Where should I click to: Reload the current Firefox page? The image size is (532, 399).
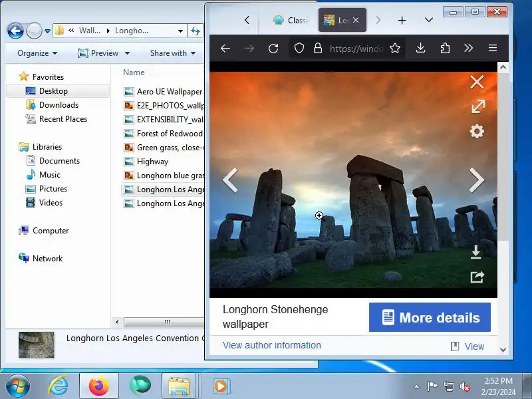click(x=273, y=48)
